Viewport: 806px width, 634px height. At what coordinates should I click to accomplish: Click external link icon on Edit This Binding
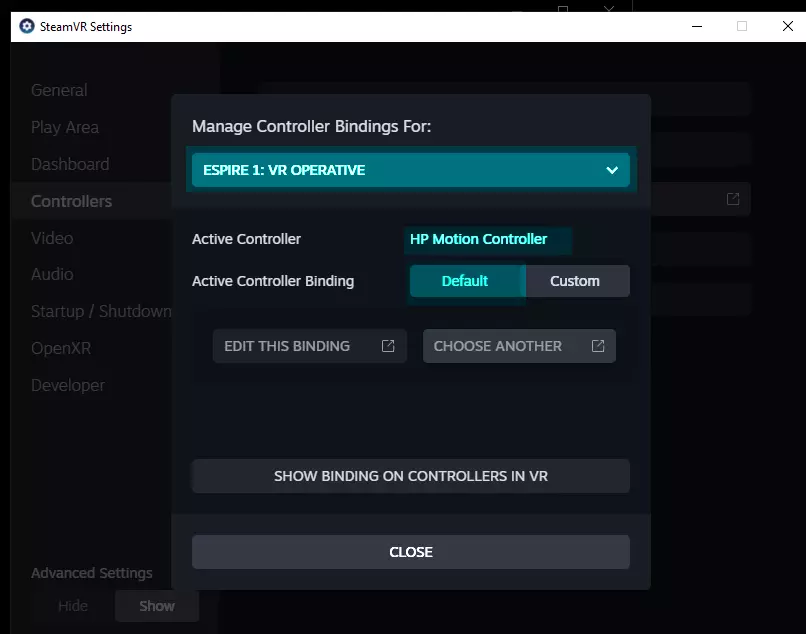pos(388,346)
